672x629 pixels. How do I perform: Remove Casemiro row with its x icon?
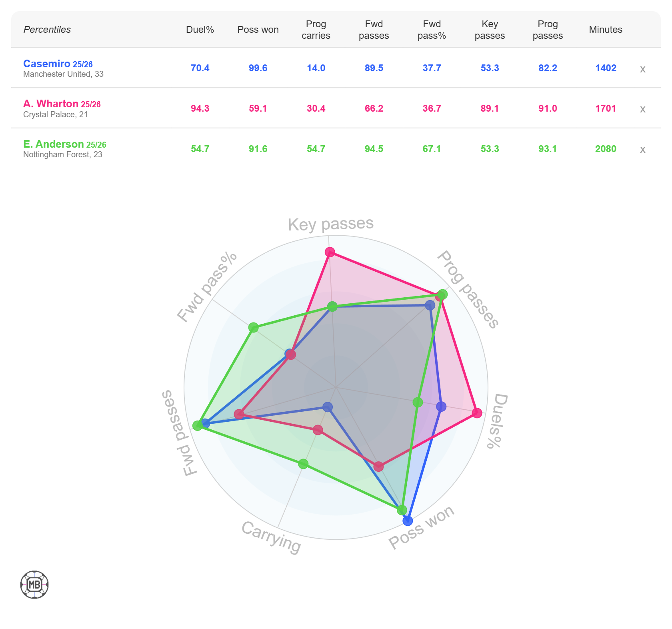(642, 69)
